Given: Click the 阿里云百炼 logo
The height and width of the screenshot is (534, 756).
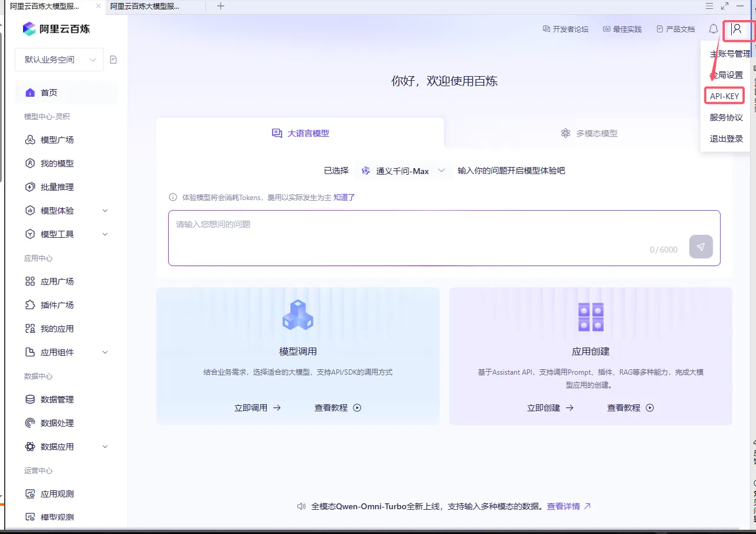Looking at the screenshot, I should 56,29.
